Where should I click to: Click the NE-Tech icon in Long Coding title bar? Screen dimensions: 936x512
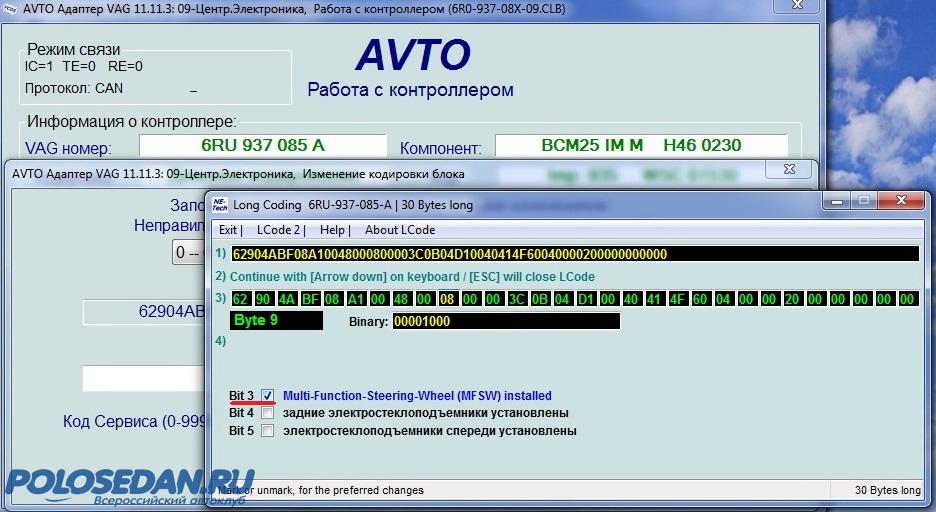pyautogui.click(x=219, y=204)
